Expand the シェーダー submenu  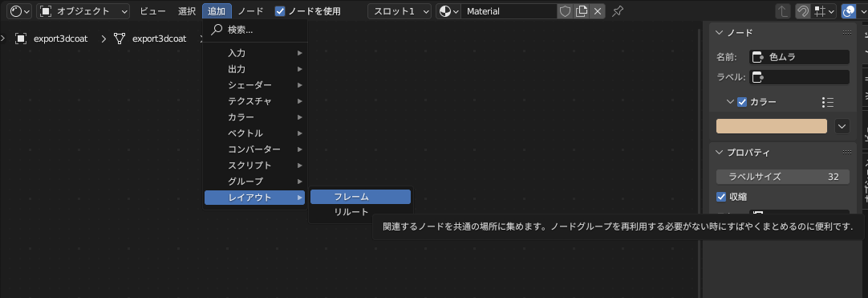(x=254, y=85)
